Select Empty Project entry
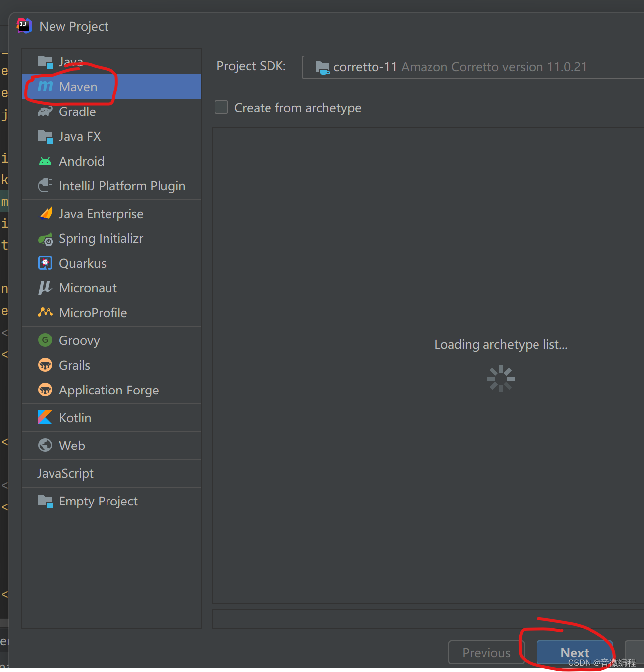644x672 pixels. coord(111,501)
